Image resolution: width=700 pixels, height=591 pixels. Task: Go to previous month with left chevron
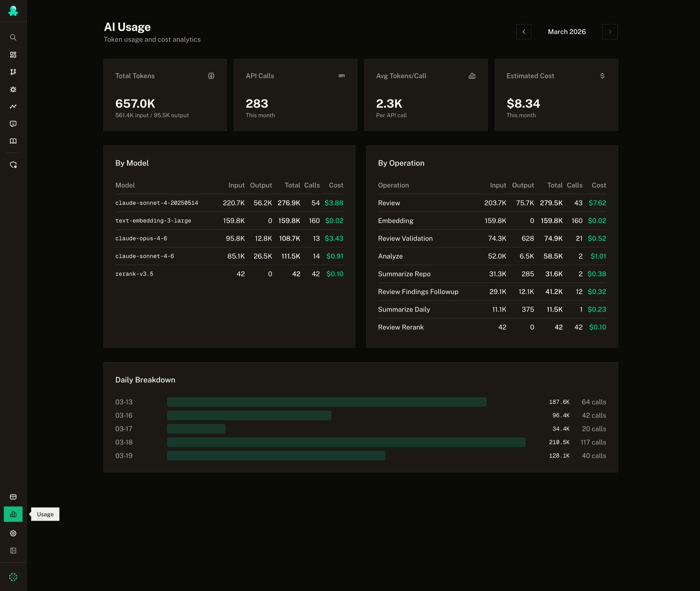(523, 32)
